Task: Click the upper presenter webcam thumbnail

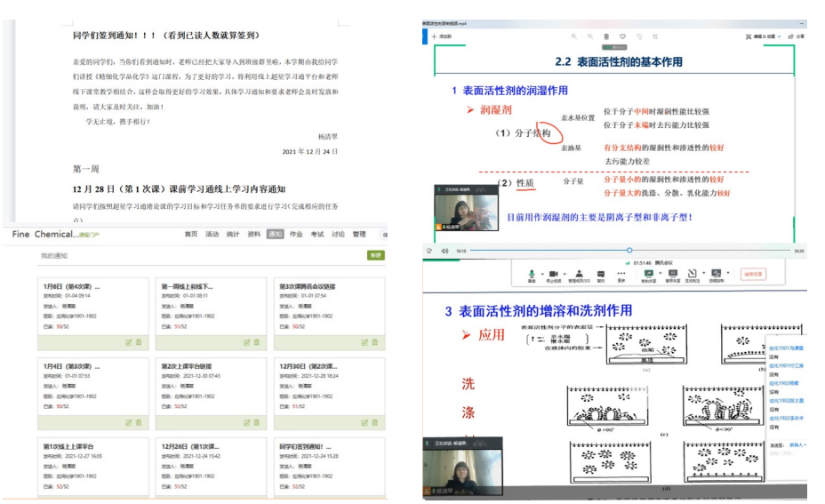Action: click(x=466, y=208)
